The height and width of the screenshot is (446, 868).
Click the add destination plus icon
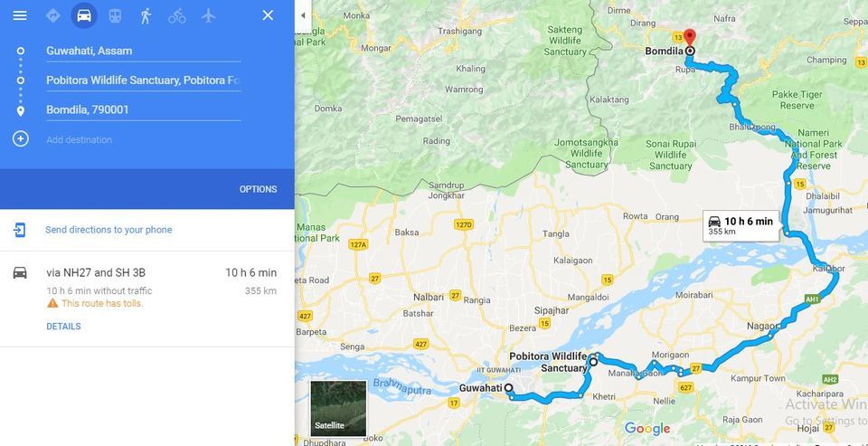tap(21, 139)
